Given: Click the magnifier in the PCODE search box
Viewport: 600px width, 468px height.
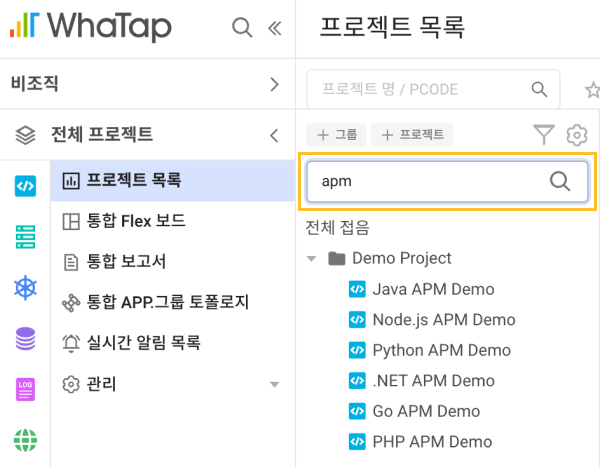Looking at the screenshot, I should click(x=539, y=89).
